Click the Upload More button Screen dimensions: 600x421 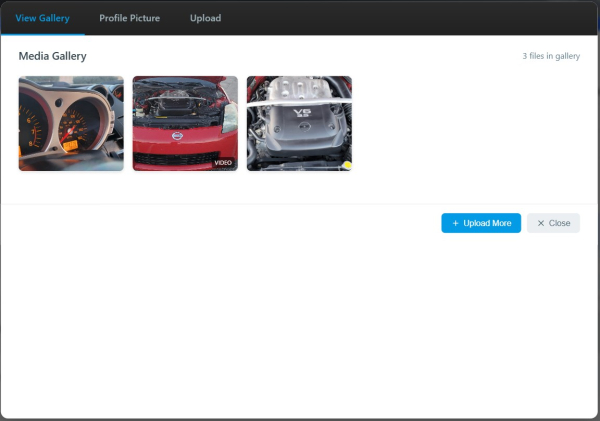(x=481, y=223)
